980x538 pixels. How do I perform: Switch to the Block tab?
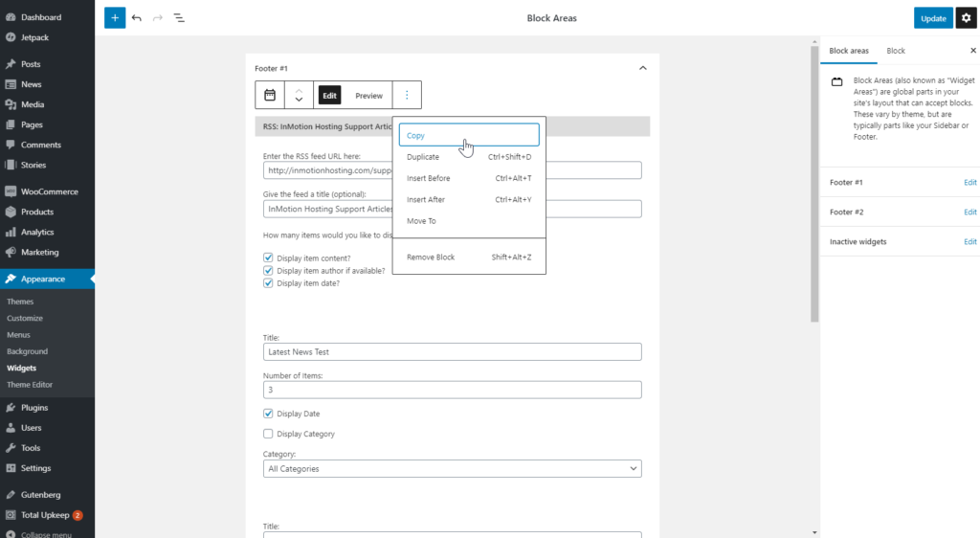point(896,51)
